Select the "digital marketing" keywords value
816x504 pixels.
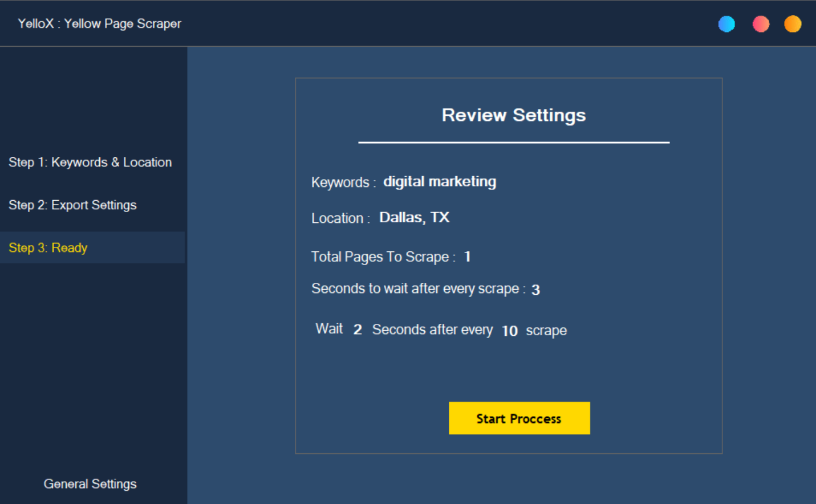pyautogui.click(x=439, y=182)
